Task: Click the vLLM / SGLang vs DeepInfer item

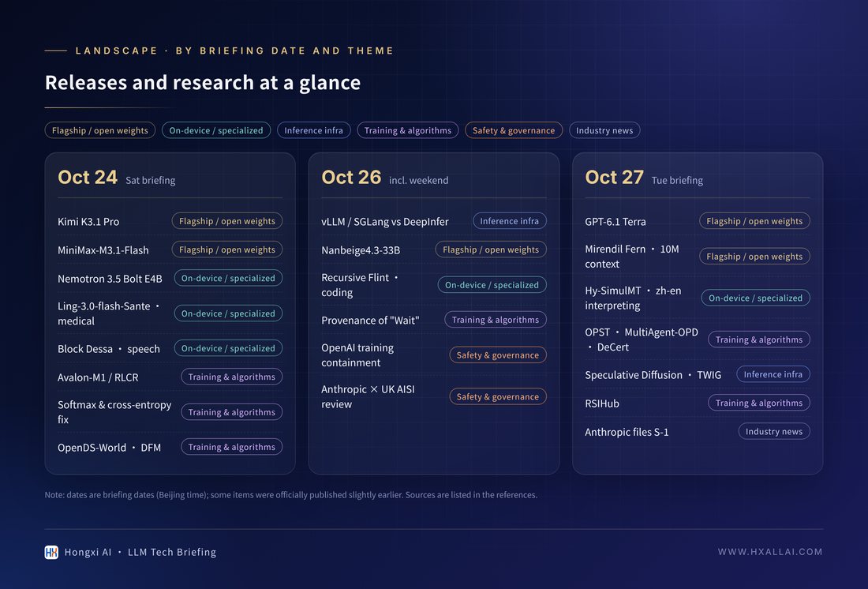Action: [385, 221]
